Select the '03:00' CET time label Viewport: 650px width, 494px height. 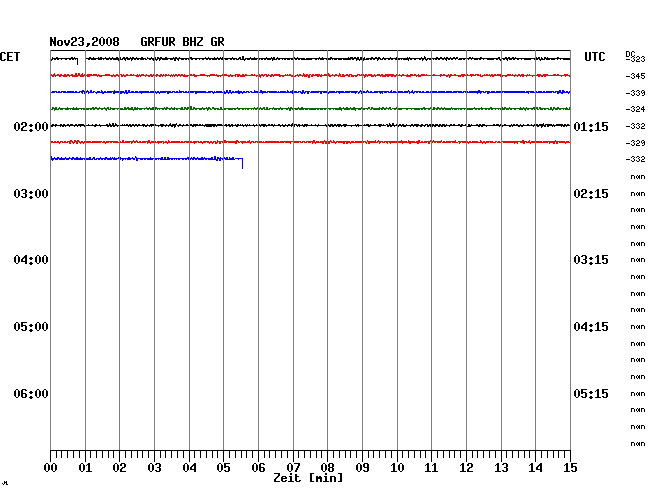(31, 194)
